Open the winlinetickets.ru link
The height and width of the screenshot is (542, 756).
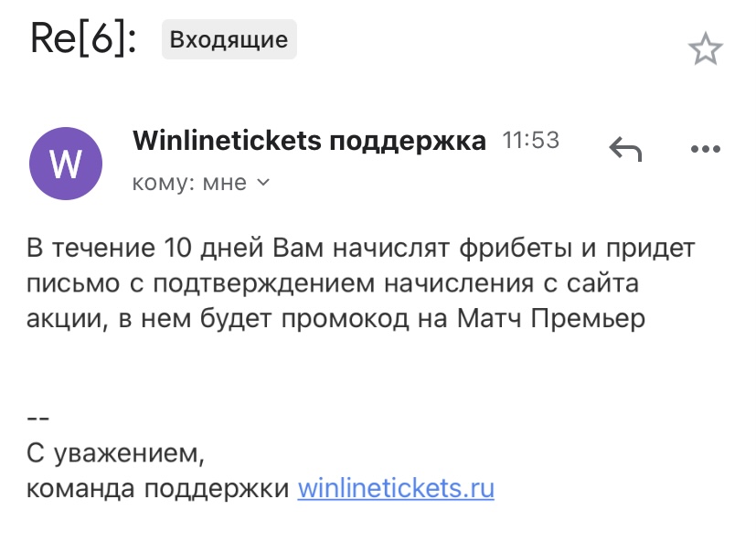pos(396,488)
